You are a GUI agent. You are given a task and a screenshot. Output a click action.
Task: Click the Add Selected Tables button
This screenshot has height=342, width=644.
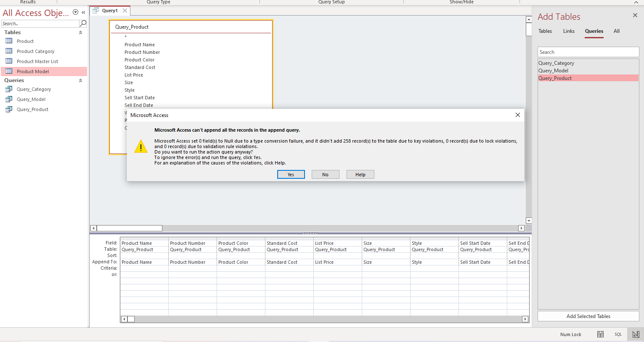(588, 316)
